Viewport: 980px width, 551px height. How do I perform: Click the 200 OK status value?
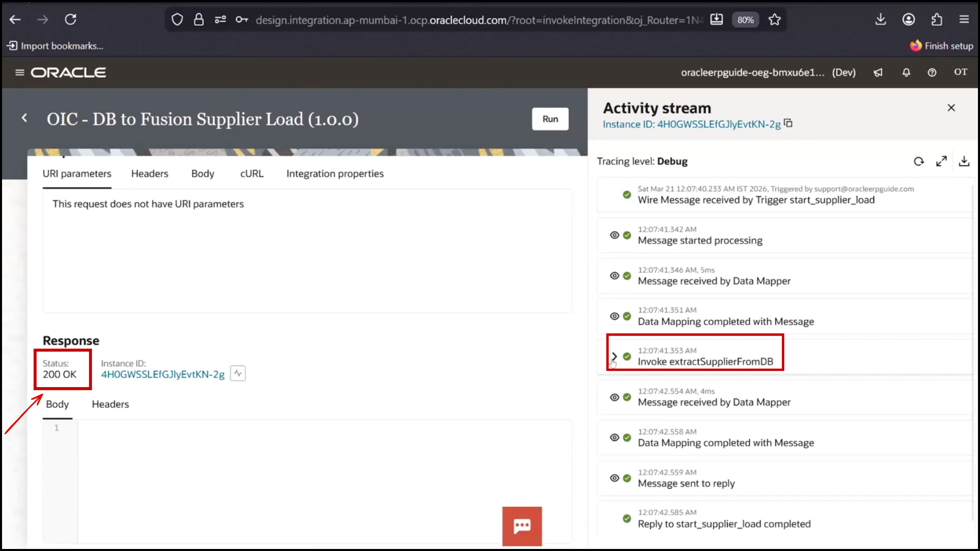(x=60, y=374)
